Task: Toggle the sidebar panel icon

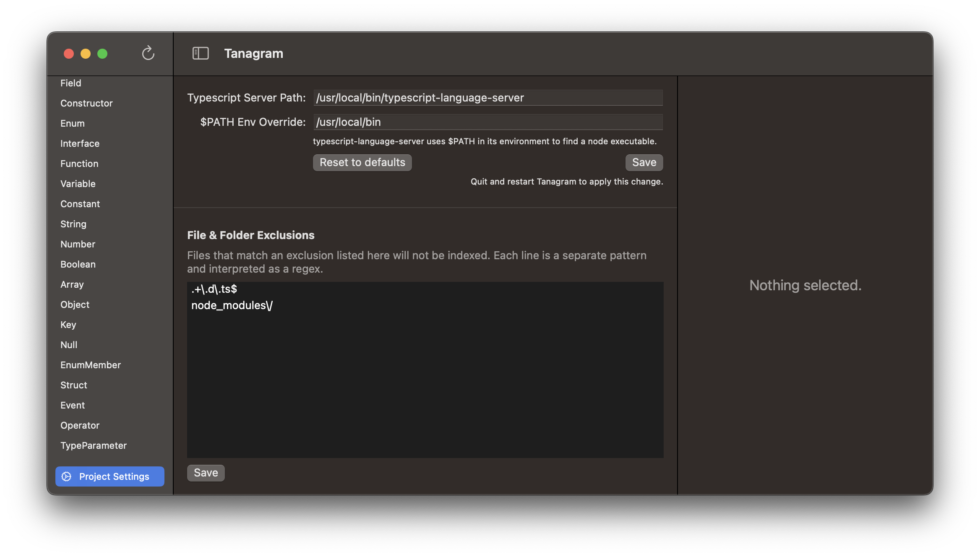Action: tap(201, 53)
